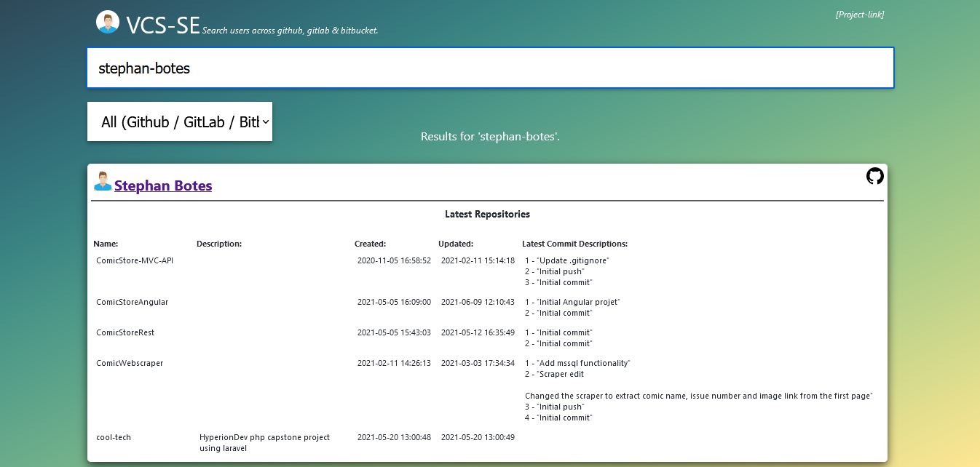Image resolution: width=980 pixels, height=467 pixels.
Task: Click the Updated column header
Action: pyautogui.click(x=456, y=243)
